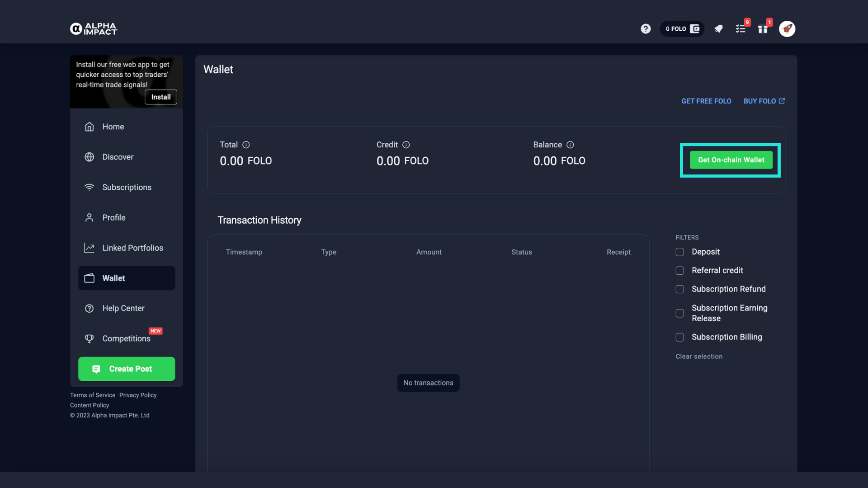Click the Create Post button
This screenshot has height=488, width=868.
(127, 369)
